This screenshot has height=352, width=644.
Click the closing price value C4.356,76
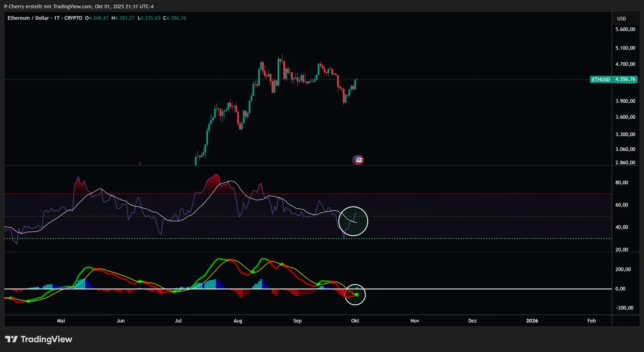175,18
